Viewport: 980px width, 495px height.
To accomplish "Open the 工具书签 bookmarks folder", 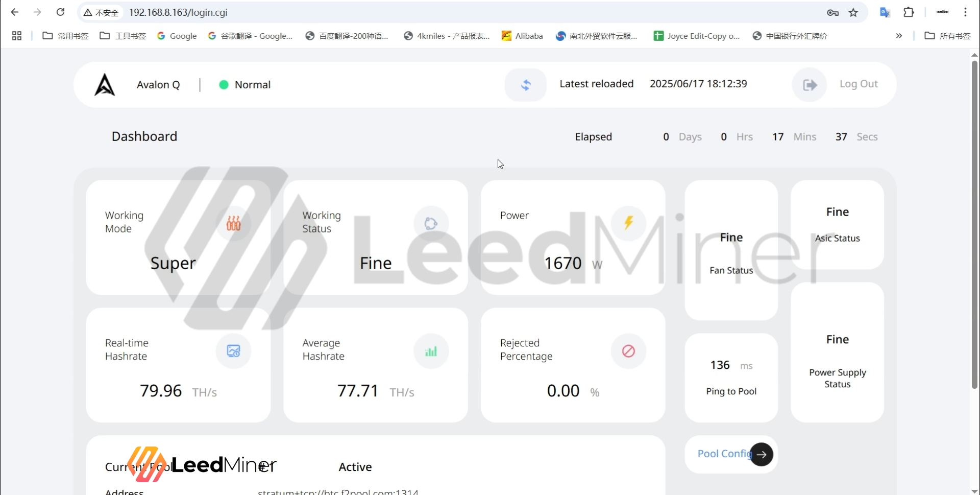I will 122,36.
